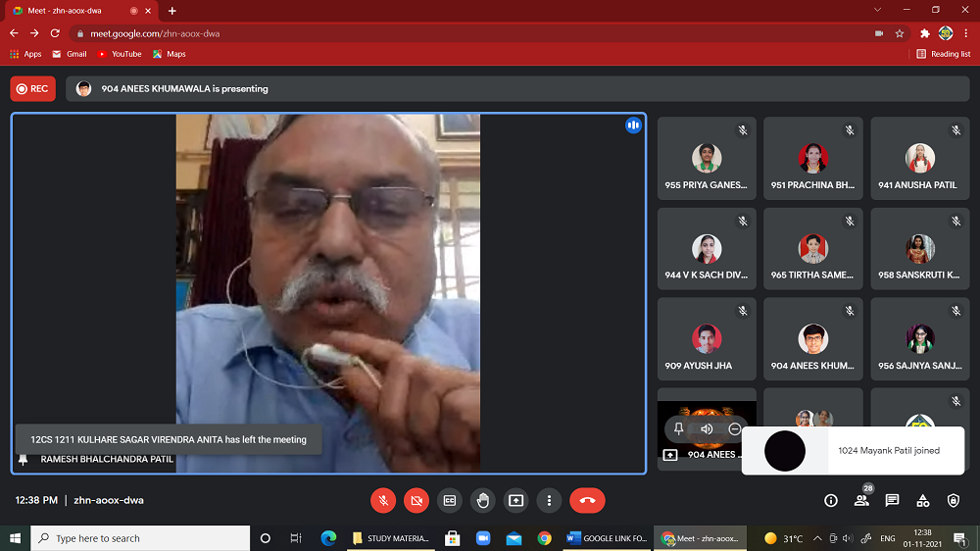Unmute your microphone
980x551 pixels.
(x=383, y=500)
